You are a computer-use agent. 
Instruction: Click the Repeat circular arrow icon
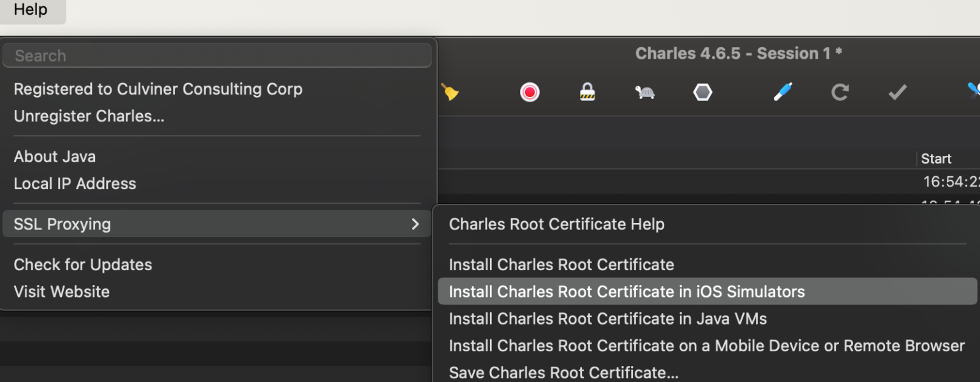[x=840, y=93]
